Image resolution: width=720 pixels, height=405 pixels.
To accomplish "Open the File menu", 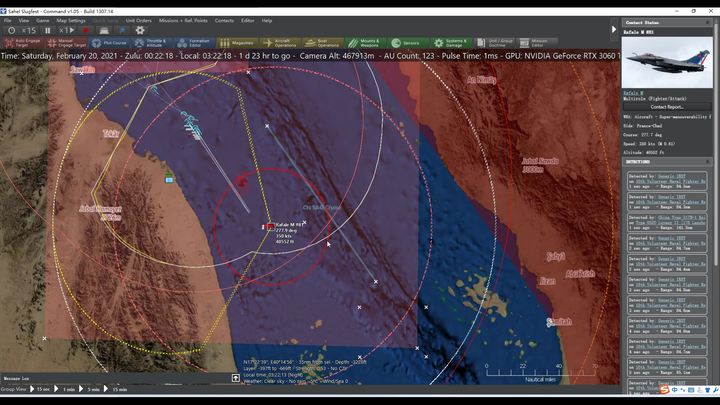I will (x=8, y=21).
